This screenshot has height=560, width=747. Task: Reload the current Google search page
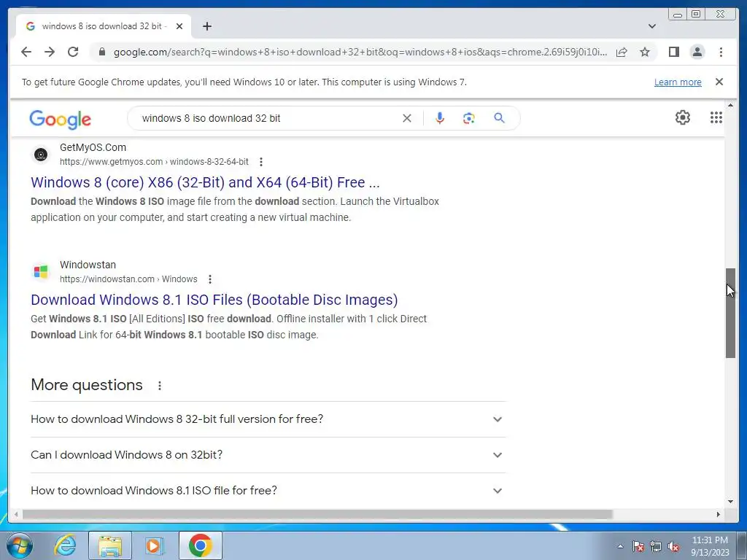pyautogui.click(x=73, y=52)
